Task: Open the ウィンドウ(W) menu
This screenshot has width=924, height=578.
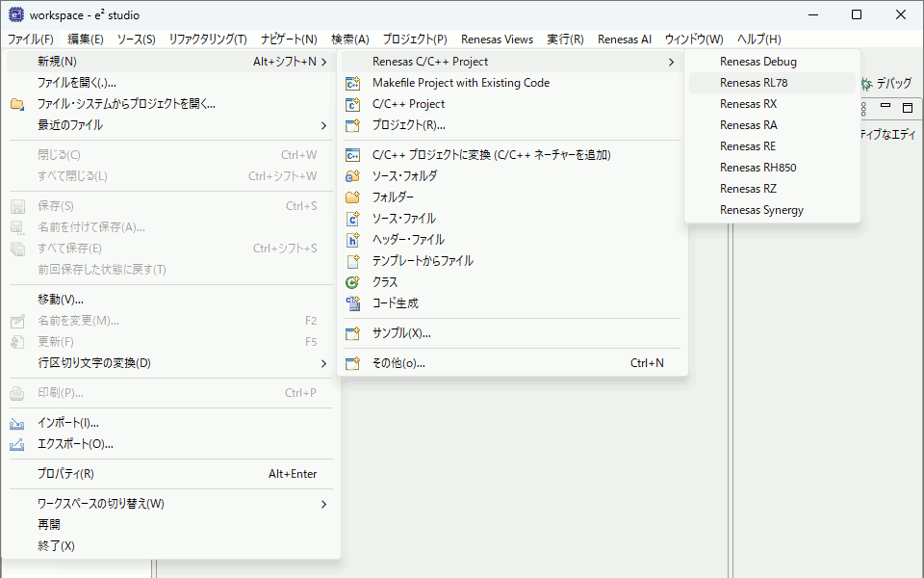Action: [694, 39]
